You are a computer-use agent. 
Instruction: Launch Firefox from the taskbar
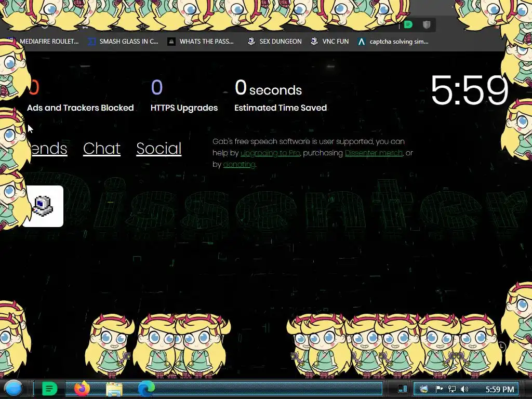82,389
